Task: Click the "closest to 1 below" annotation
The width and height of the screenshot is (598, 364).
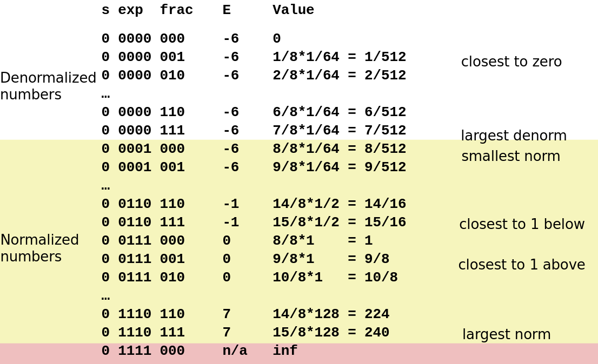Action: [x=521, y=224]
